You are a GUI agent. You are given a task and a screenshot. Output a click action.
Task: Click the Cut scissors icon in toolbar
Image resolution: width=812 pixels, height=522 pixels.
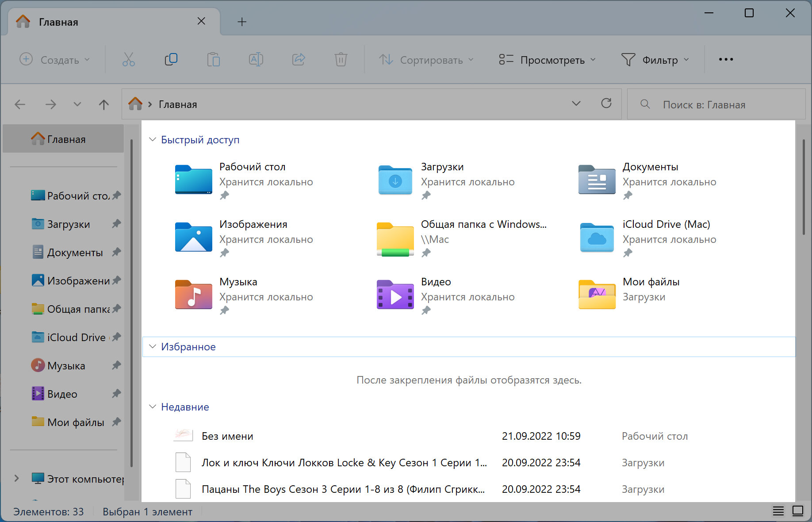[128, 59]
